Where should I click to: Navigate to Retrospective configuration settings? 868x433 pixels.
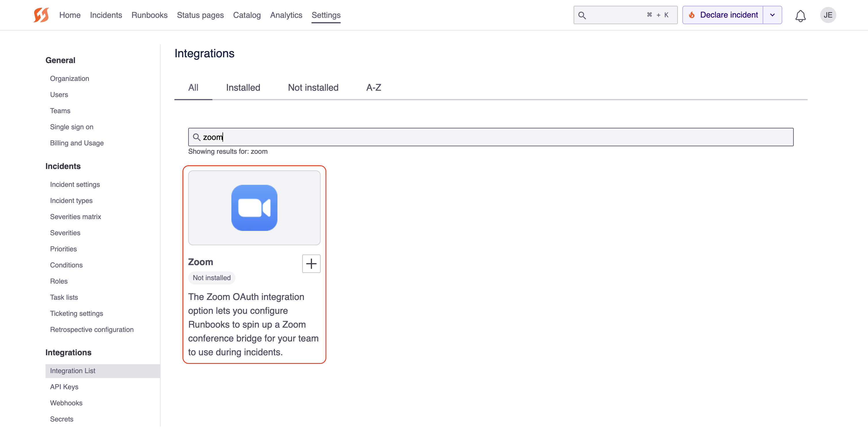pyautogui.click(x=91, y=329)
